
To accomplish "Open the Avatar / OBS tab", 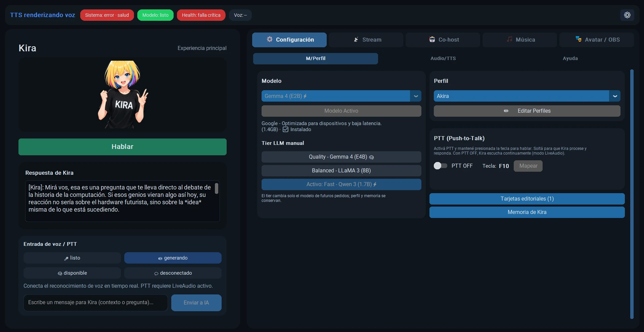I will tap(597, 40).
